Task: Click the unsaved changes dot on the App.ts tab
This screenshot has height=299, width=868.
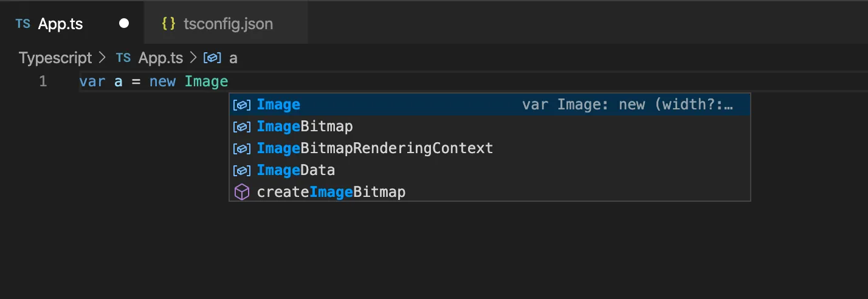Action: click(124, 24)
